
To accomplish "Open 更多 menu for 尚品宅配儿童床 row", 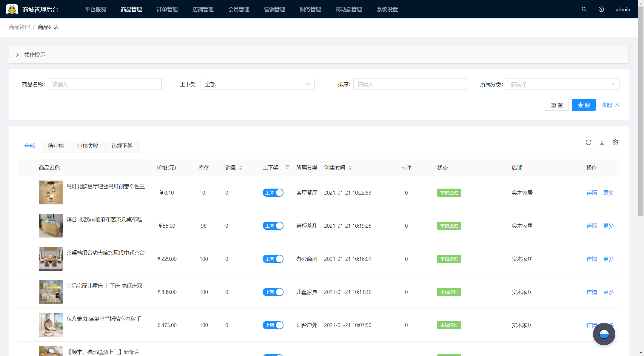I will pyautogui.click(x=608, y=292).
